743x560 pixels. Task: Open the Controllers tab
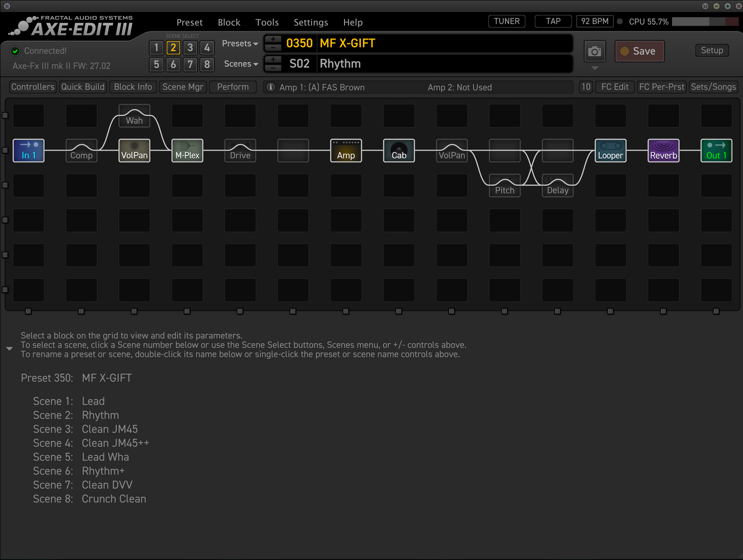tap(33, 87)
